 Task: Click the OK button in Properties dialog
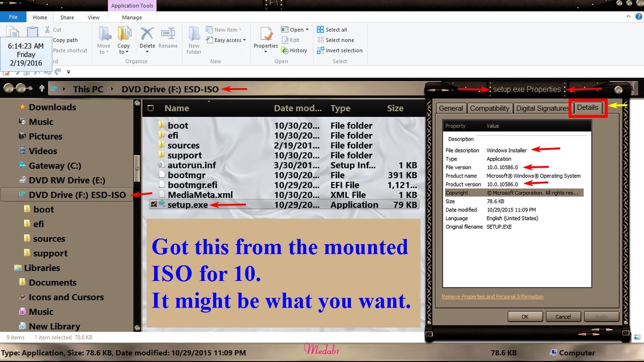(x=525, y=317)
